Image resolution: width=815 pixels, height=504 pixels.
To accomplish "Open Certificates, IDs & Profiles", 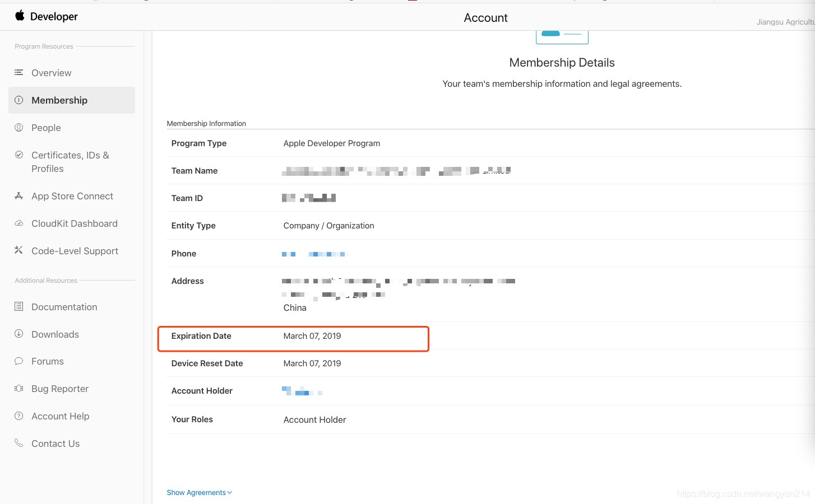I will click(70, 162).
